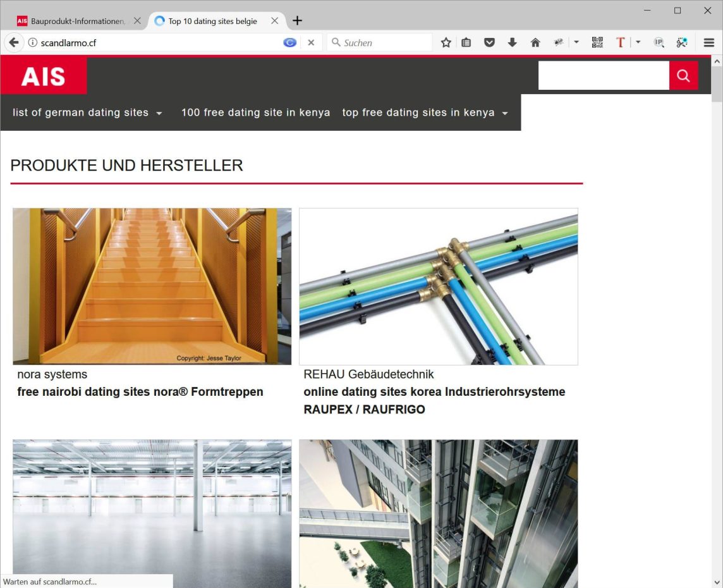Click nora systems manufacturer name

[x=52, y=374]
